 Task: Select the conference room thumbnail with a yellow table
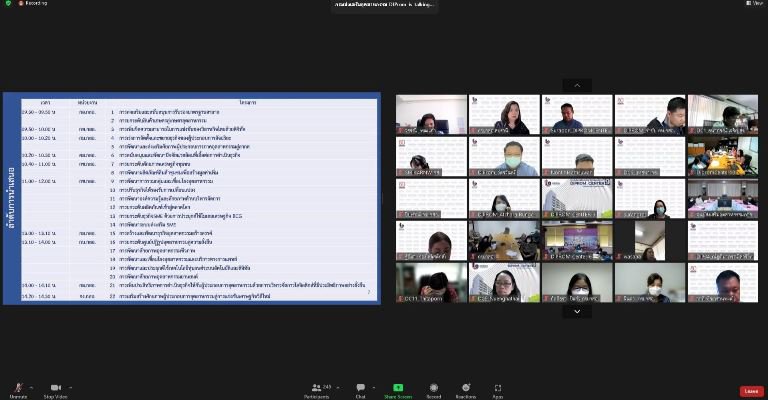click(722, 156)
